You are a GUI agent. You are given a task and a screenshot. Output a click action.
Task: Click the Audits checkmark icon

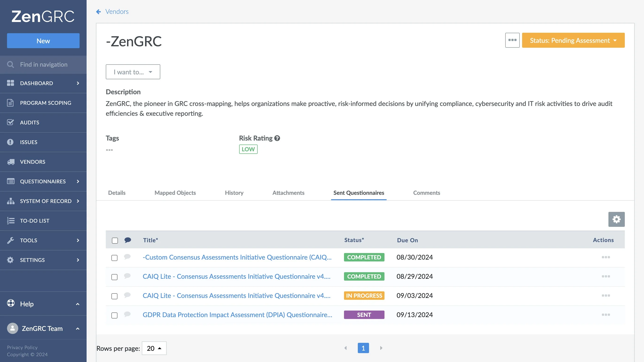pos(10,122)
